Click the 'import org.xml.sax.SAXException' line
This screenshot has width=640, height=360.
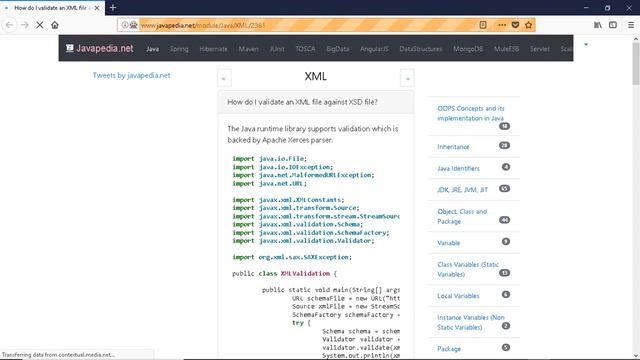pos(292,257)
